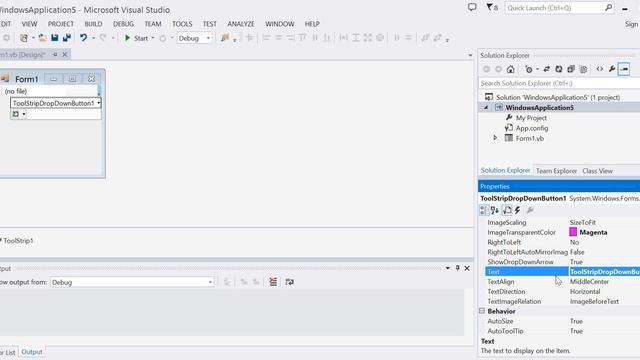Switch to the Team Explorer tab
The image size is (640, 360).
point(556,171)
